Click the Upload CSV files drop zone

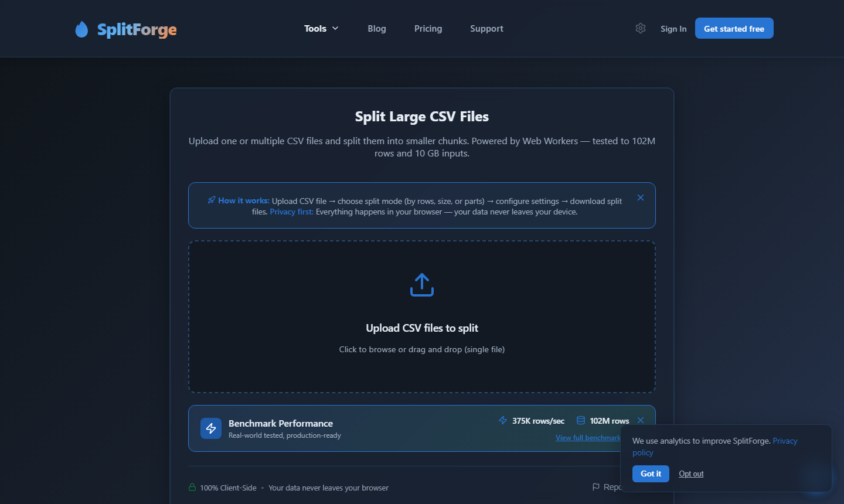[x=422, y=316]
